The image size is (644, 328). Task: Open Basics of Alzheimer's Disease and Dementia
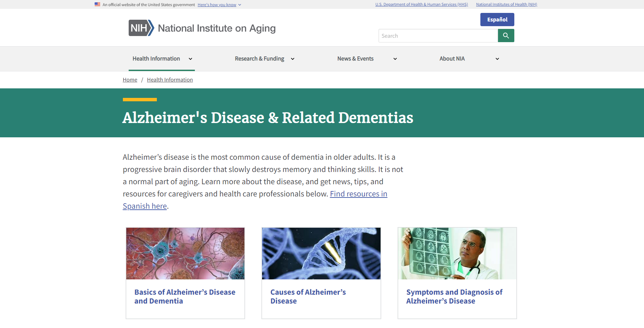(x=185, y=296)
